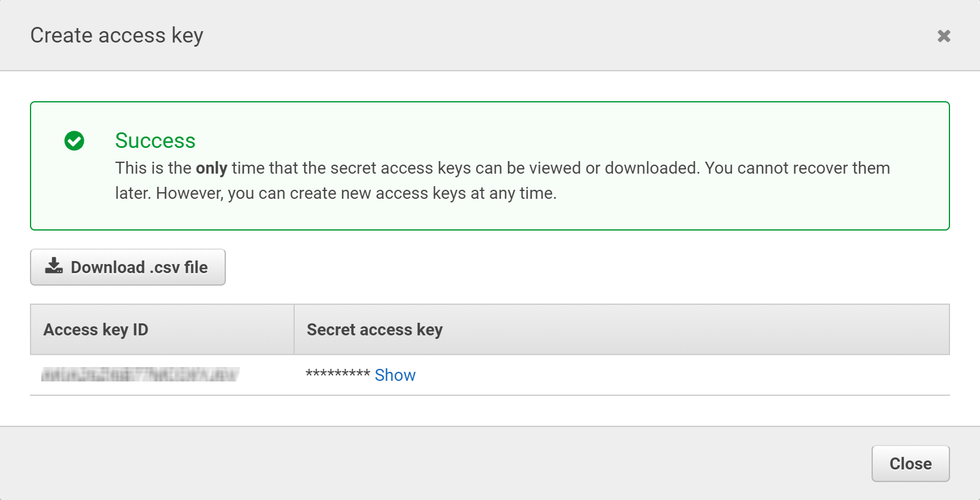Dismiss the dialog with the X icon
Viewport: 980px width, 500px height.
943,36
